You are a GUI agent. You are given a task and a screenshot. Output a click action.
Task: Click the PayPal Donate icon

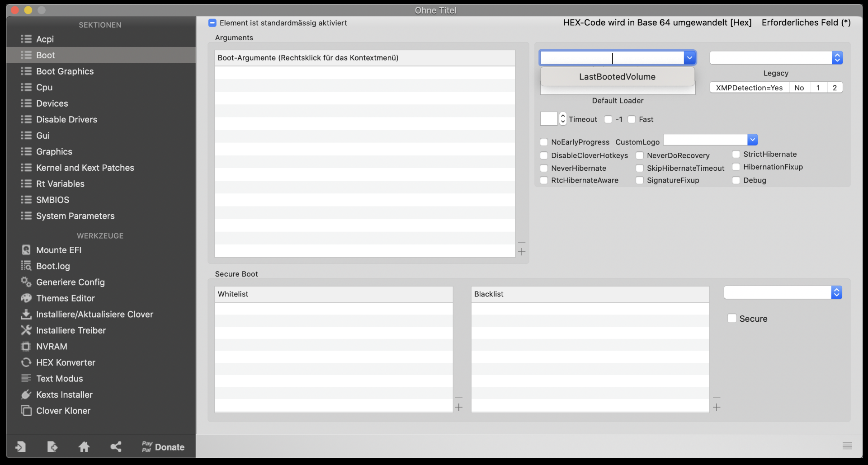(146, 447)
